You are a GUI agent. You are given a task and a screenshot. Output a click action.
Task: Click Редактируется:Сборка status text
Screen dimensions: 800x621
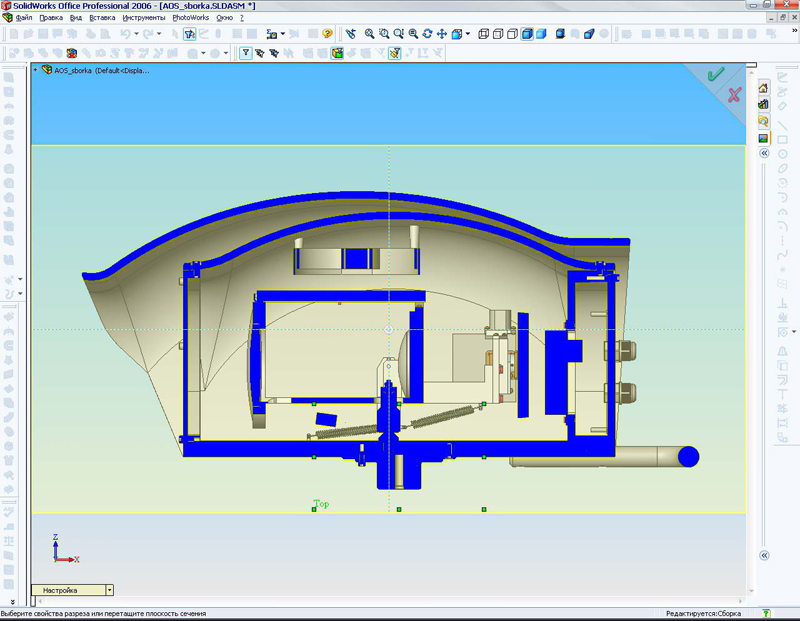click(703, 613)
